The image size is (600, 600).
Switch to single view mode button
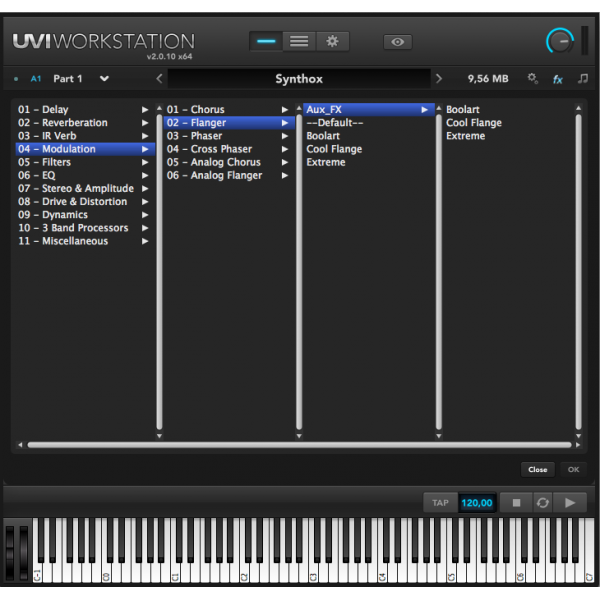[x=266, y=41]
